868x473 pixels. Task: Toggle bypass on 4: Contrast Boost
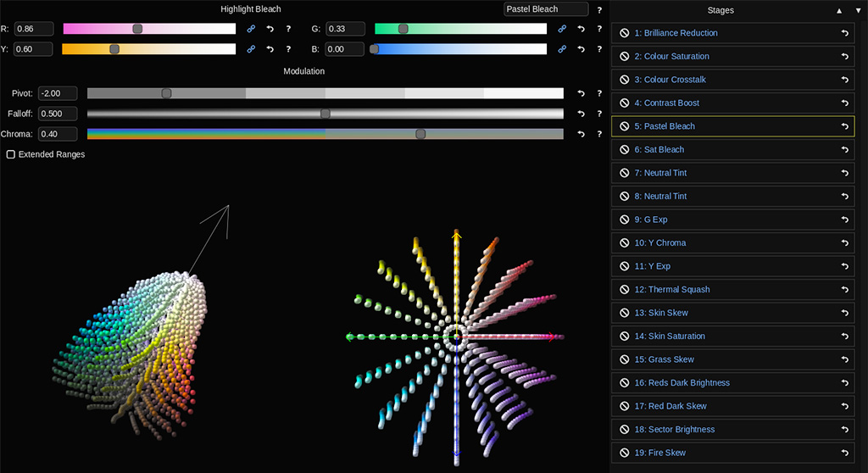(x=625, y=103)
